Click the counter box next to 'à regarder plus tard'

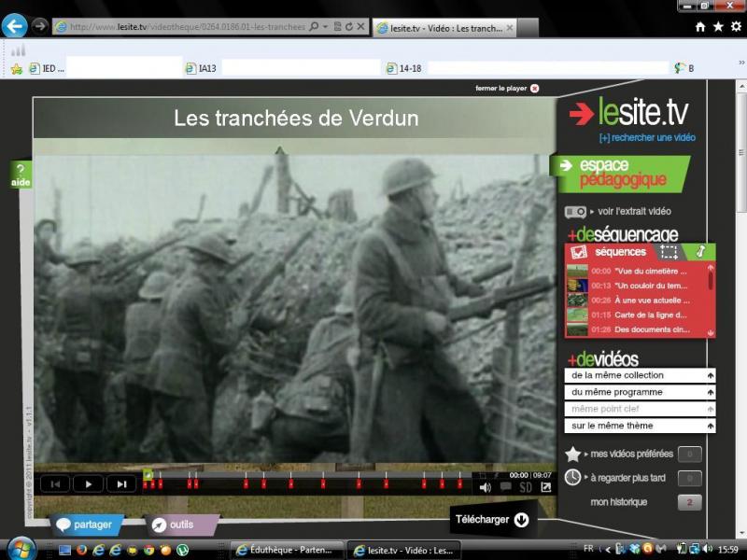click(x=689, y=478)
